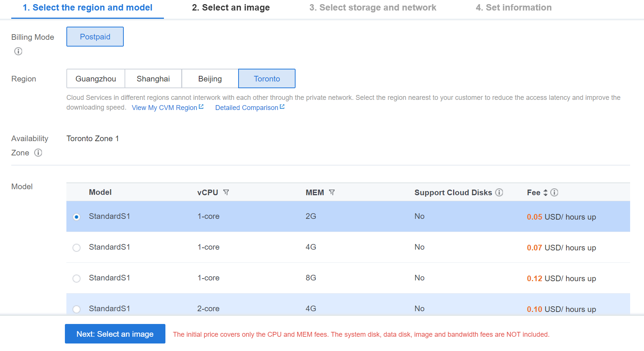644x351 pixels.
Task: Click the Billing Mode info icon
Action: 18,51
